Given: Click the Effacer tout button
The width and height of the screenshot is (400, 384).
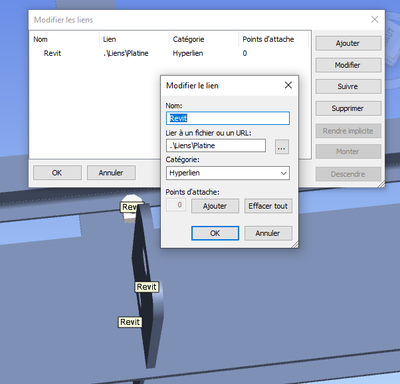Looking at the screenshot, I should (x=268, y=206).
